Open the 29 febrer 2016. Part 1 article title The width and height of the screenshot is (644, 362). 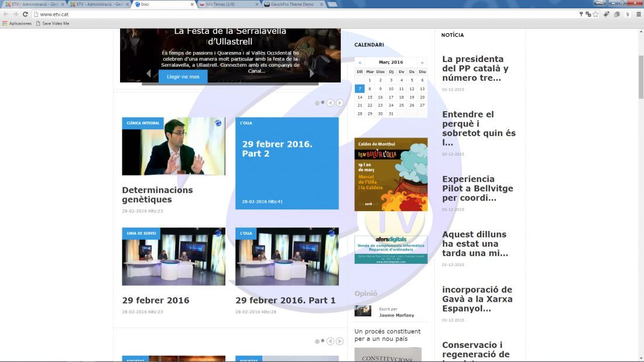286,300
